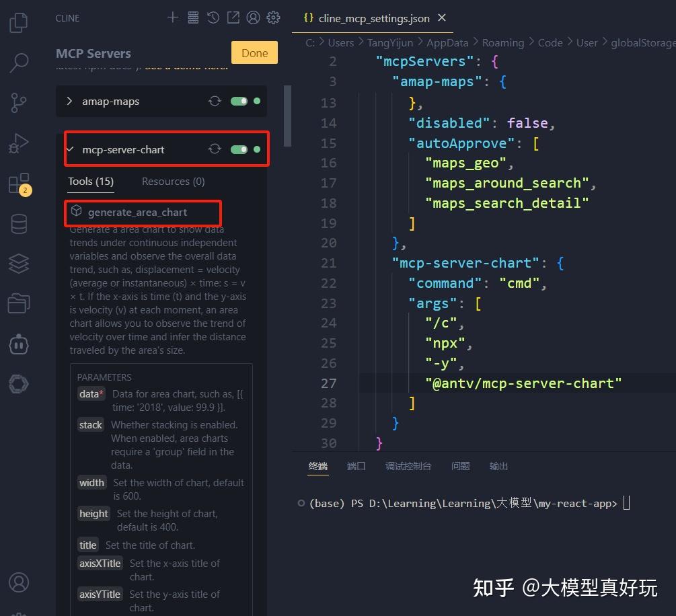Expand the amap-maps server section

69,101
